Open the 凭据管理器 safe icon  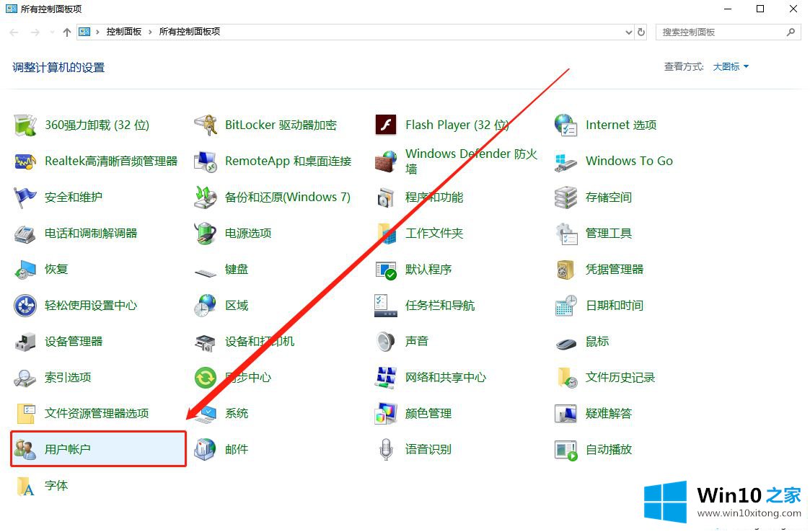click(x=565, y=270)
